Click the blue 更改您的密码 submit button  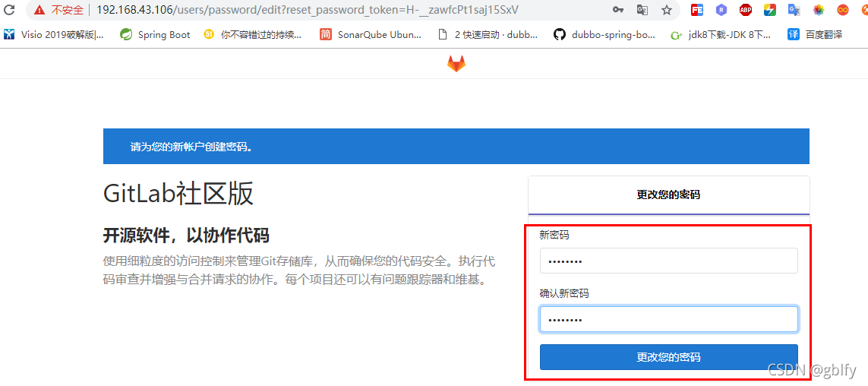click(669, 357)
